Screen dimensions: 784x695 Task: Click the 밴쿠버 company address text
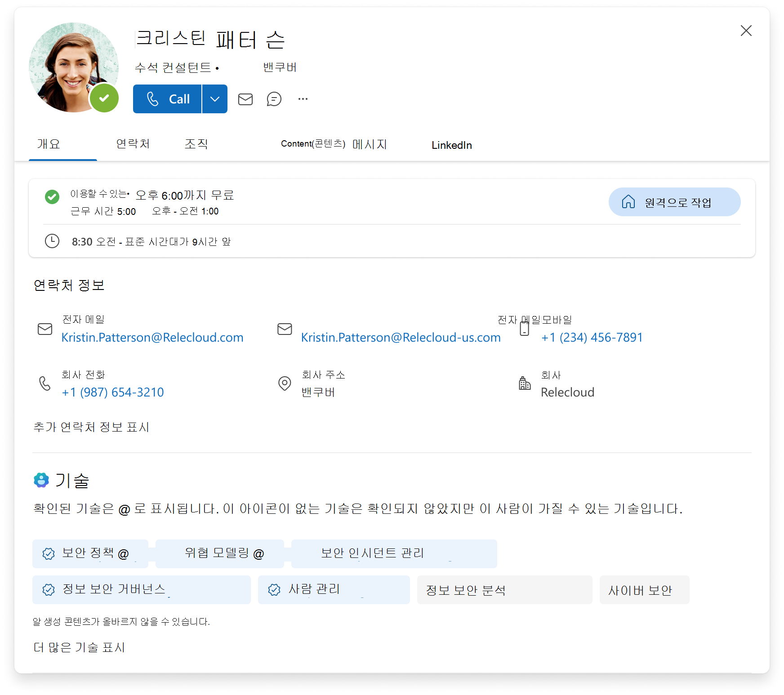(318, 392)
